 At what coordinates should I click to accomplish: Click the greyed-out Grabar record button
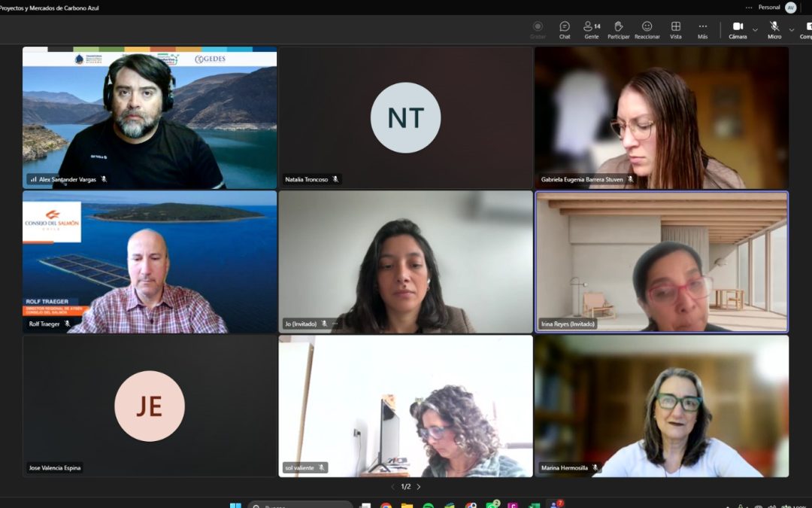pyautogui.click(x=538, y=29)
